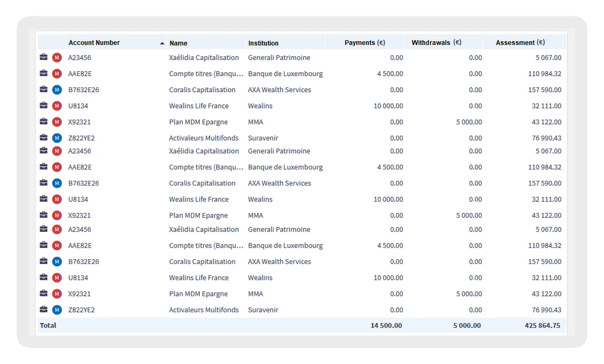Select the blue M badge on the middle B7632E26 row
The image size is (604, 364).
click(x=57, y=183)
